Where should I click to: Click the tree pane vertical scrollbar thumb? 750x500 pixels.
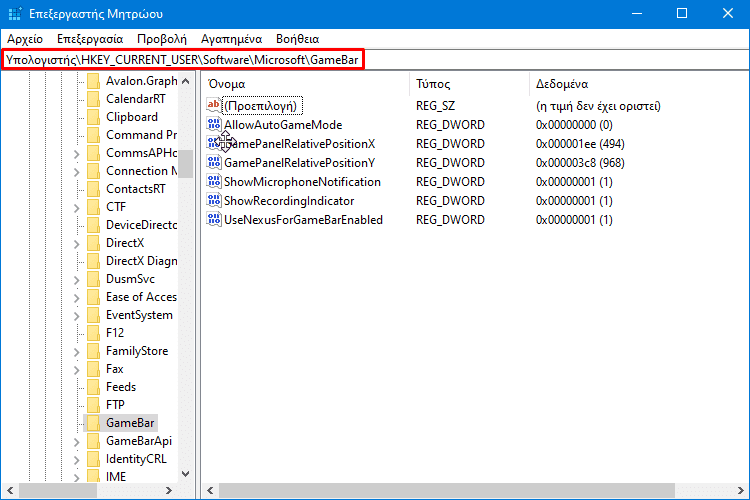186,164
